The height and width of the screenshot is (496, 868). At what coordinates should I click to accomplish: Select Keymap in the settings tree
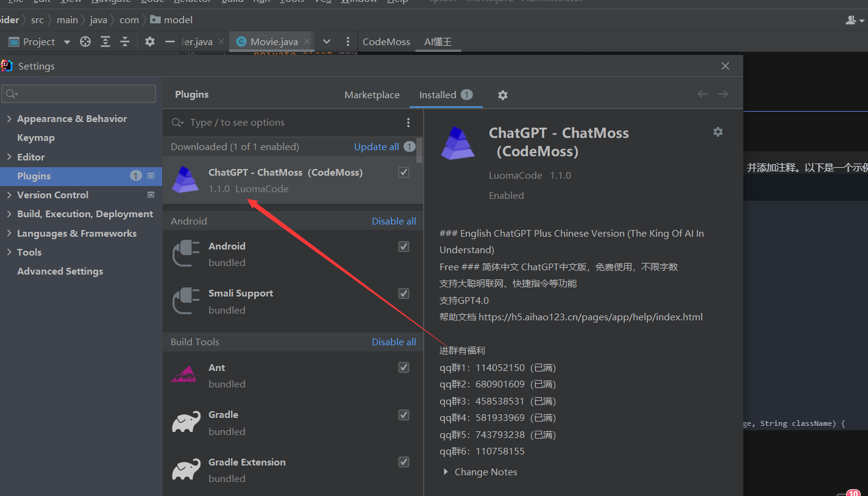coord(36,138)
